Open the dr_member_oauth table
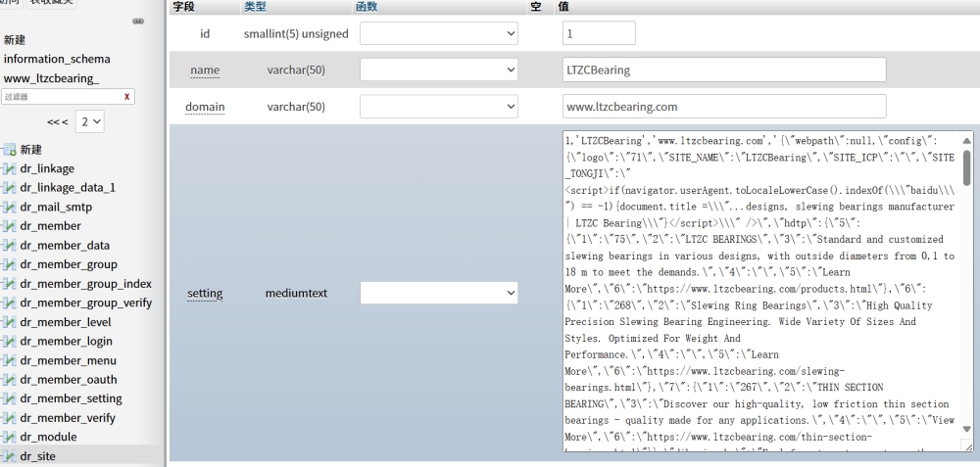980x467 pixels. (69, 380)
